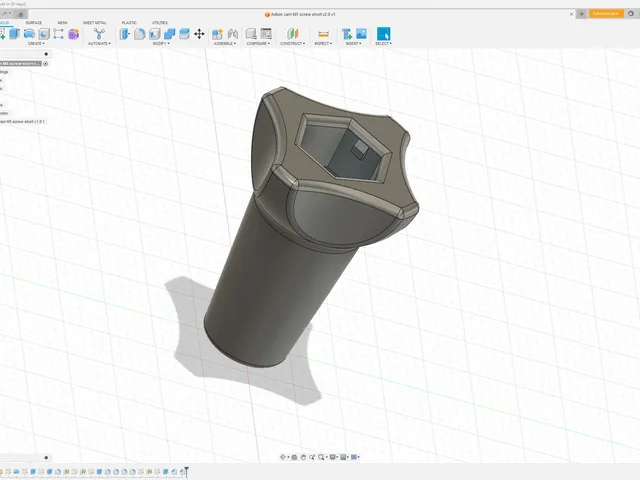640x480 pixels.
Task: Collapse the browser panel with the dot button
Action: pyautogui.click(x=46, y=54)
